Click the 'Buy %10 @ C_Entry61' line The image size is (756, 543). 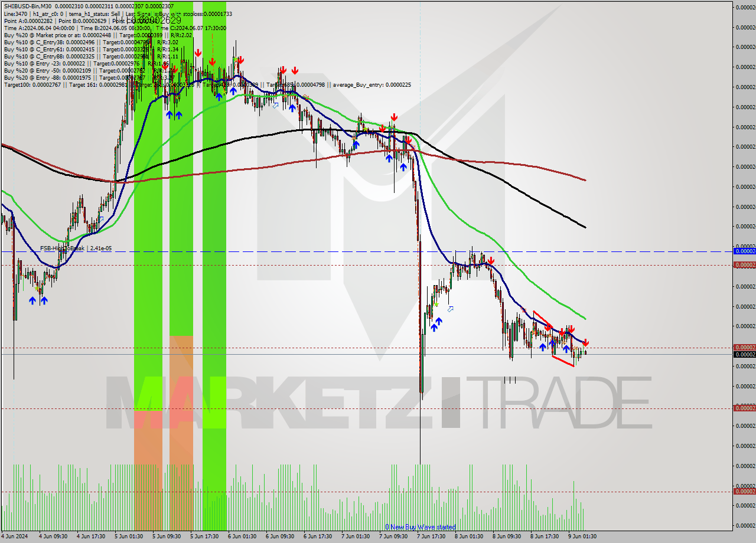pos(91,50)
